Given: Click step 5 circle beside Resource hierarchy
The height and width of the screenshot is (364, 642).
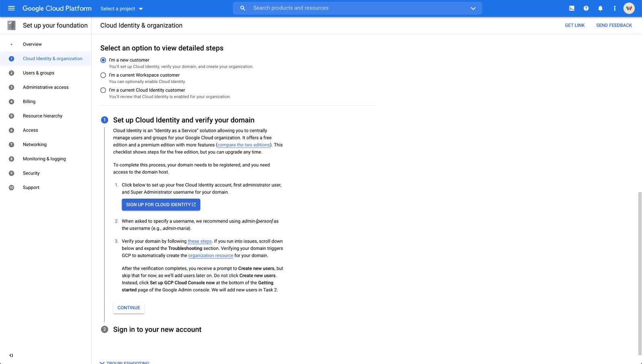Looking at the screenshot, I should 11,116.
